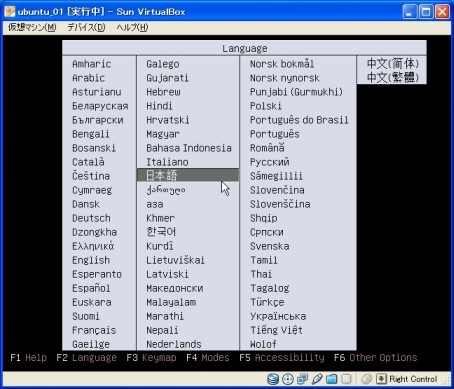
Task: Choose Suomi language entry
Action: (x=86, y=316)
